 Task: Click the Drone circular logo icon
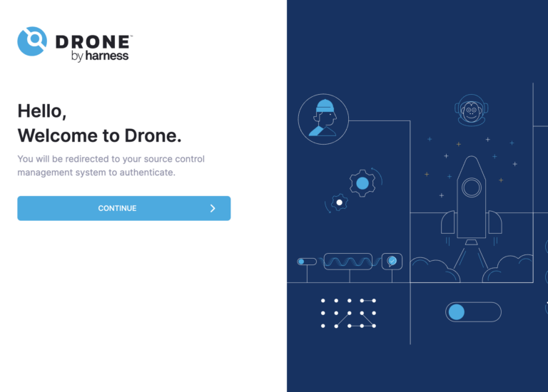tap(32, 41)
